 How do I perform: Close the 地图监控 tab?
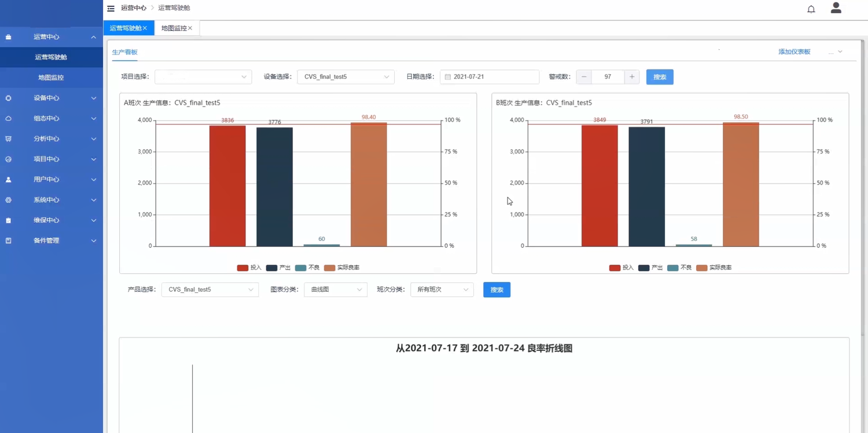pos(190,28)
